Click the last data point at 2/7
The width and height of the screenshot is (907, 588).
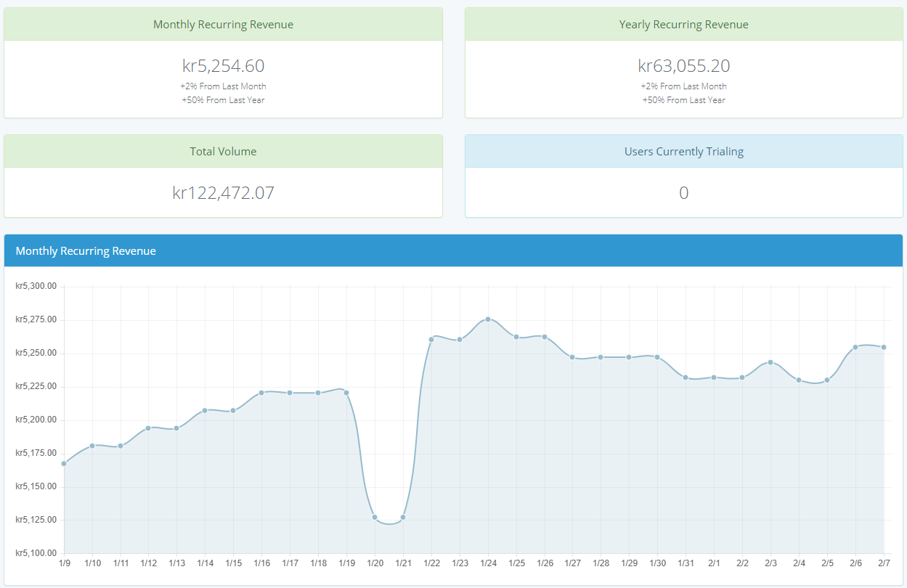884,347
